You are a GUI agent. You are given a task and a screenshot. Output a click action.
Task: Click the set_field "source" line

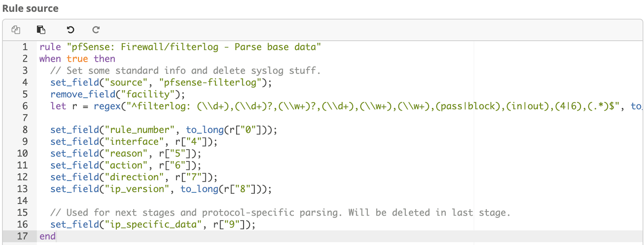coord(161,83)
